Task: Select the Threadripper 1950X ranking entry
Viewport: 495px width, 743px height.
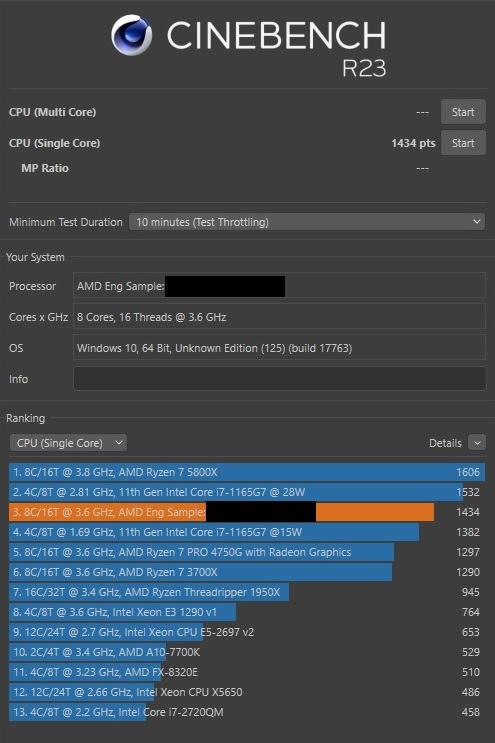Action: click(x=247, y=592)
